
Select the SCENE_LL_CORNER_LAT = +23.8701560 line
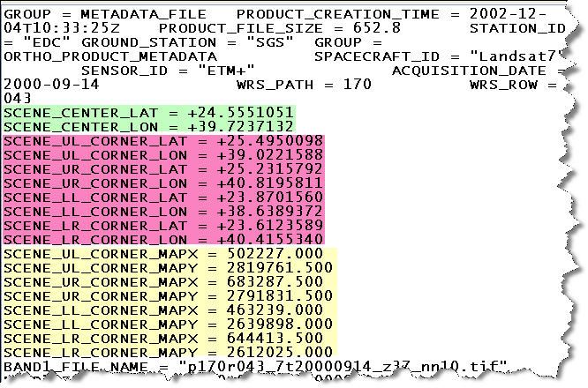tap(163, 197)
